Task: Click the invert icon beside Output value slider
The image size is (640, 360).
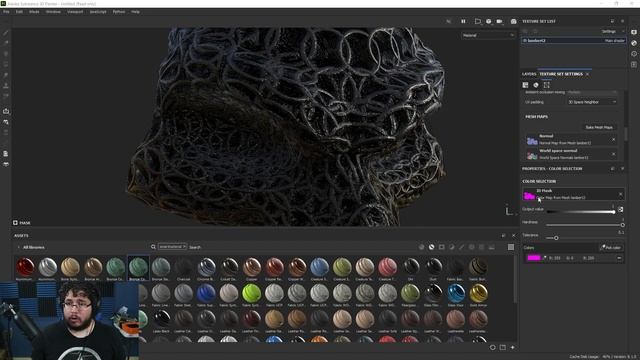Action: coord(620,209)
